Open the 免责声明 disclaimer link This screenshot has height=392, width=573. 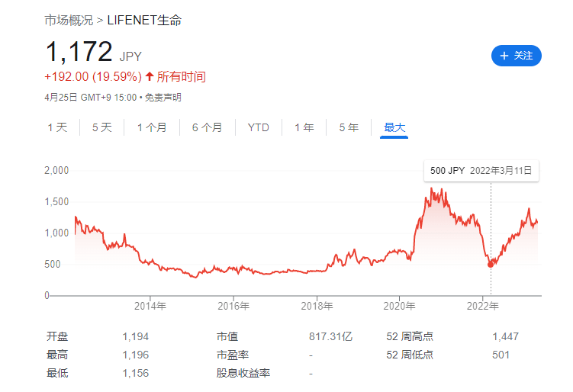click(x=163, y=98)
